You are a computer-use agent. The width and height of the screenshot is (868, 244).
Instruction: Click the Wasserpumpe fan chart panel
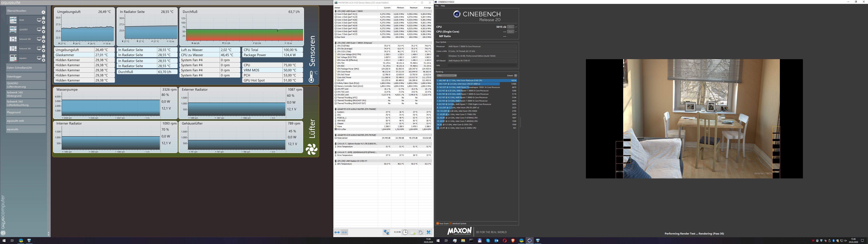[x=115, y=103]
